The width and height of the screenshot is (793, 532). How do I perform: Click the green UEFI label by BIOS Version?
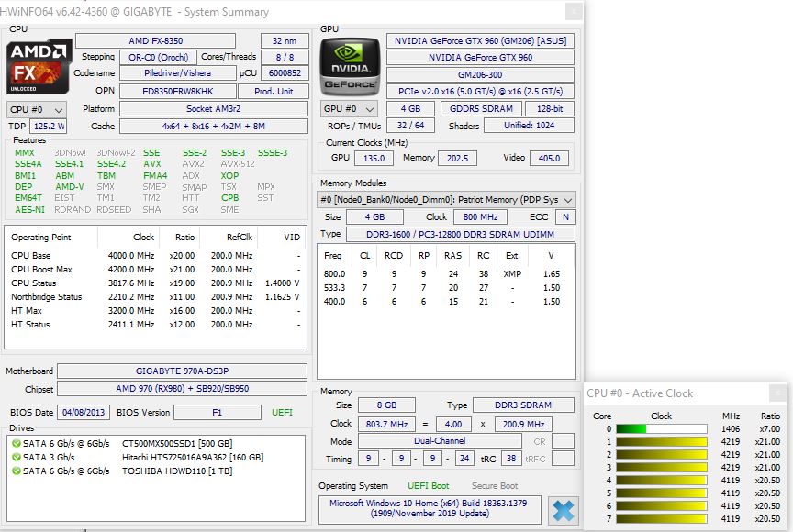(x=282, y=412)
